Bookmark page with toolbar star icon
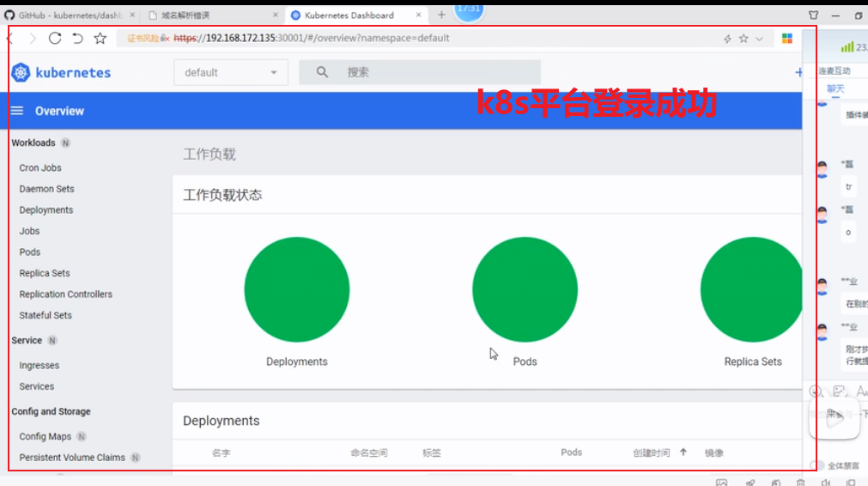The height and width of the screenshot is (486, 868). pyautogui.click(x=100, y=38)
